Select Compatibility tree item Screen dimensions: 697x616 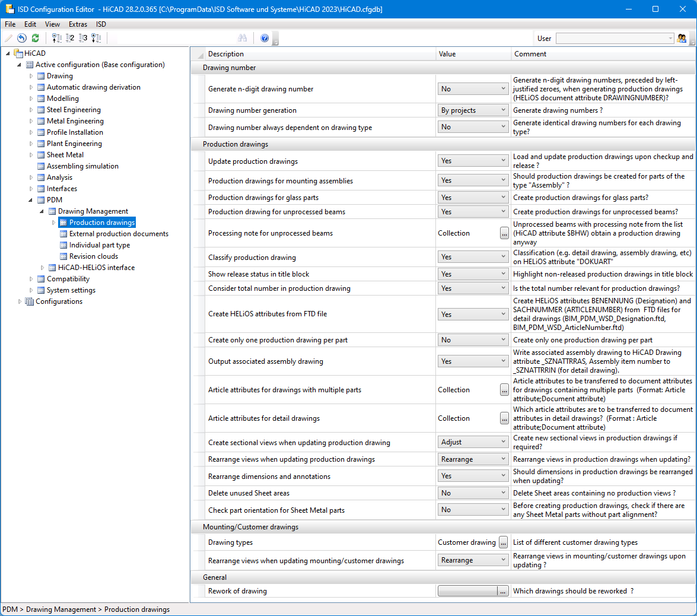[x=68, y=279]
